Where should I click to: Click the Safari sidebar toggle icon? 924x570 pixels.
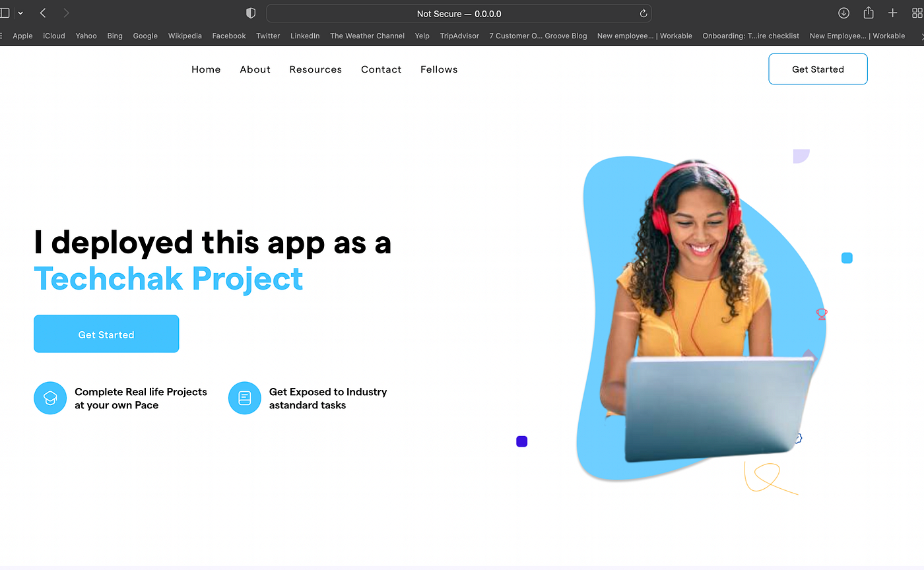click(5, 13)
